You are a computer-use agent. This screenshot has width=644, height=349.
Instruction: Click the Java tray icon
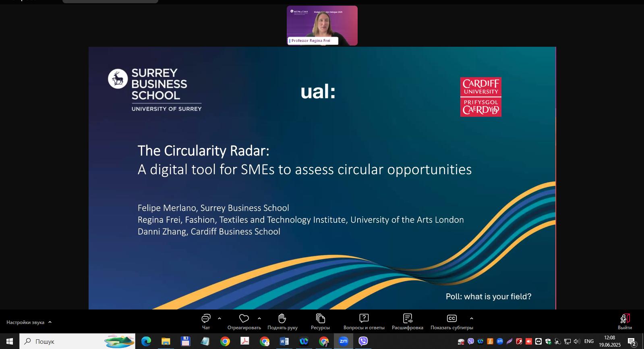490,341
